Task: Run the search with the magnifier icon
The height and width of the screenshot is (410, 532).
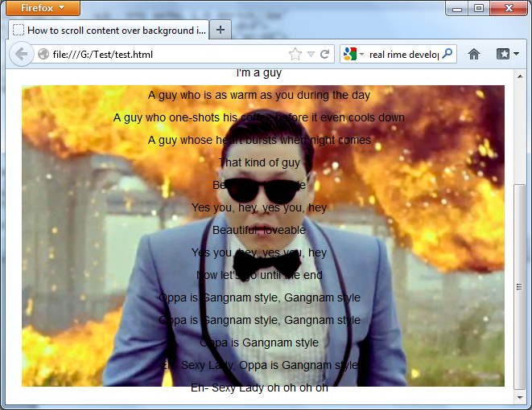Action: [x=447, y=54]
